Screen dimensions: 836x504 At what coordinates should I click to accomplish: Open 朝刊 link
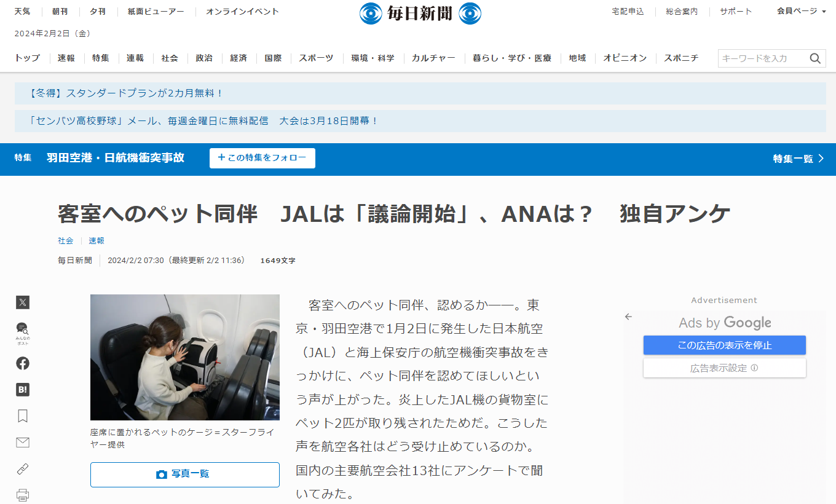pos(60,11)
